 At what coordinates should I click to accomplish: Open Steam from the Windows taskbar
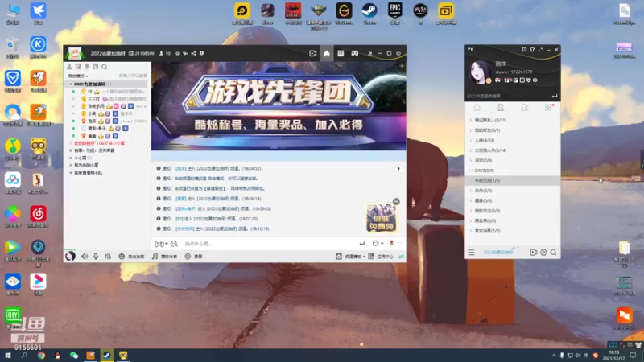(107, 356)
